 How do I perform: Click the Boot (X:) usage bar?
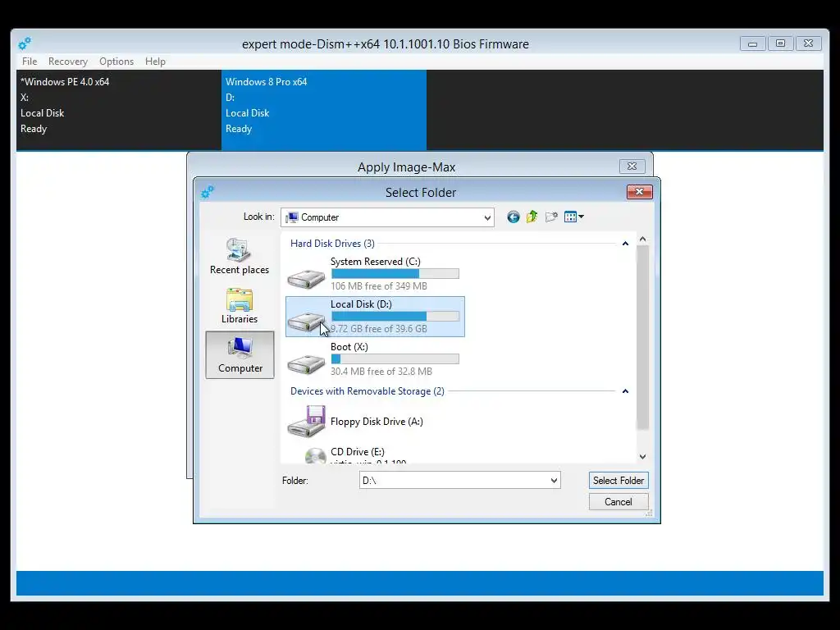395,359
